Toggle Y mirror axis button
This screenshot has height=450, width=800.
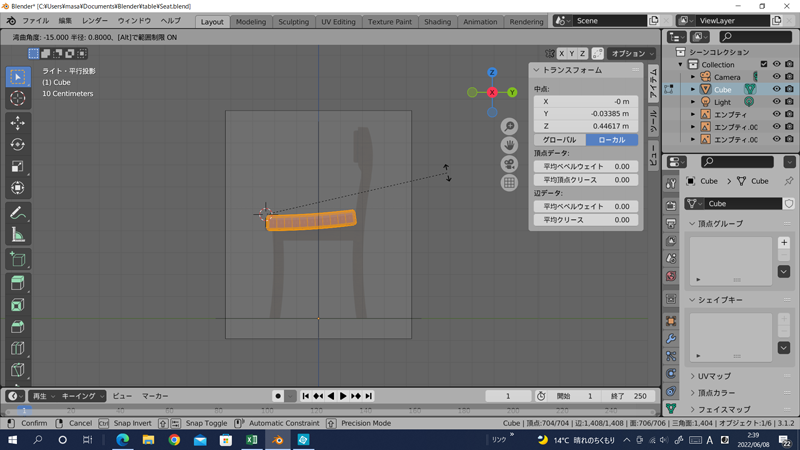pos(572,54)
